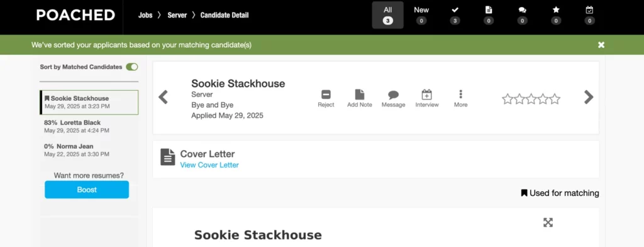Show the starred candidates tab

tap(556, 15)
